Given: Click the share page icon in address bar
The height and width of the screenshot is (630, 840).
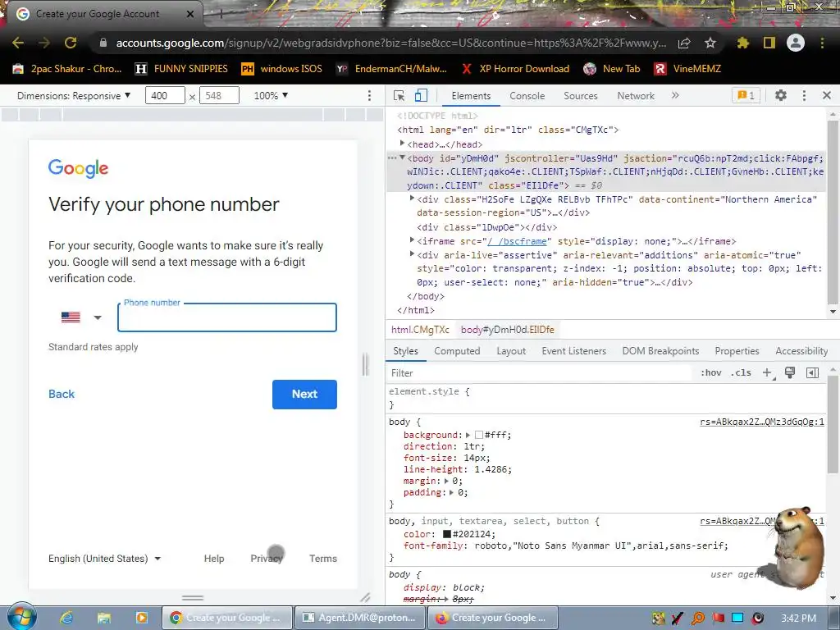Looking at the screenshot, I should tap(684, 43).
